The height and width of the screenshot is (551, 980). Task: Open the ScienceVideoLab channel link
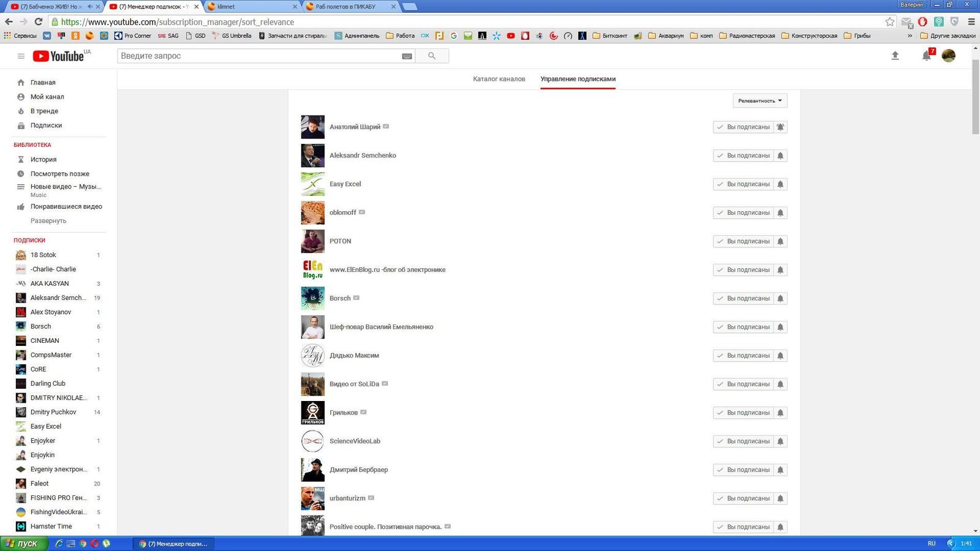click(355, 441)
